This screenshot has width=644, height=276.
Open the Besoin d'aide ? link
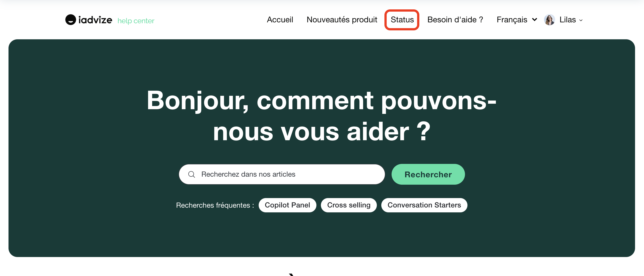click(455, 20)
